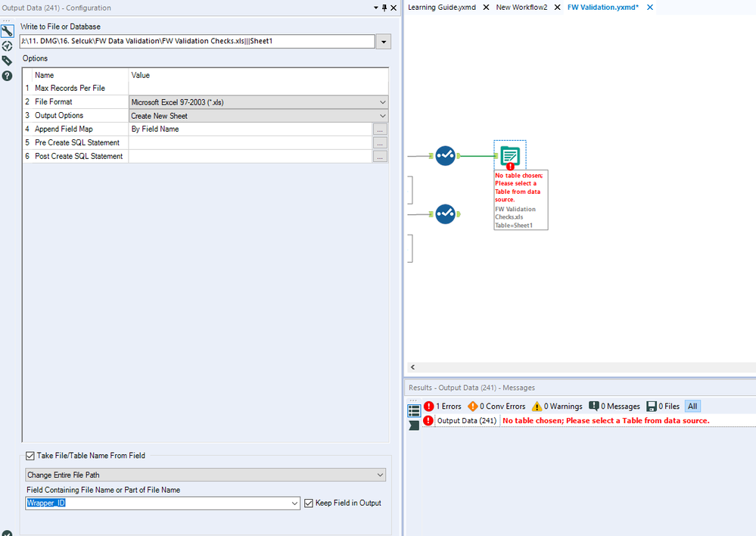The width and height of the screenshot is (756, 536).
Task: Click the By Field Name value
Action: (155, 129)
